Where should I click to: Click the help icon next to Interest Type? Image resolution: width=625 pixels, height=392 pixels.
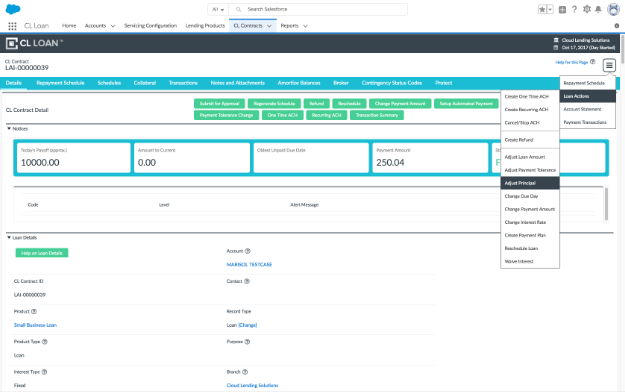point(44,372)
